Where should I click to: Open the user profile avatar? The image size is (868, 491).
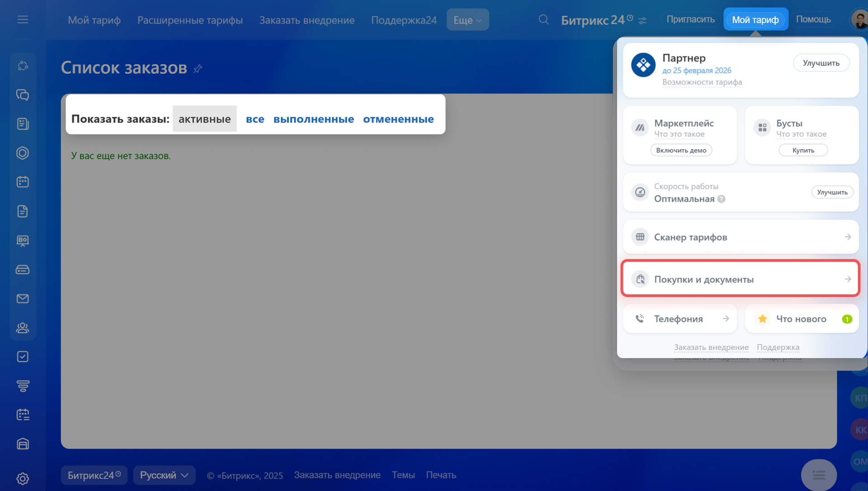pos(859,19)
